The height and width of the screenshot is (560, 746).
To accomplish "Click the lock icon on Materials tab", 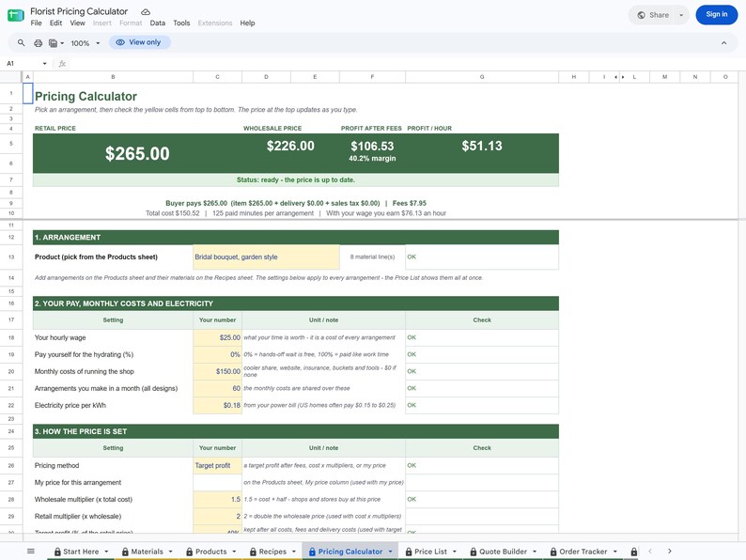I will tap(125, 552).
